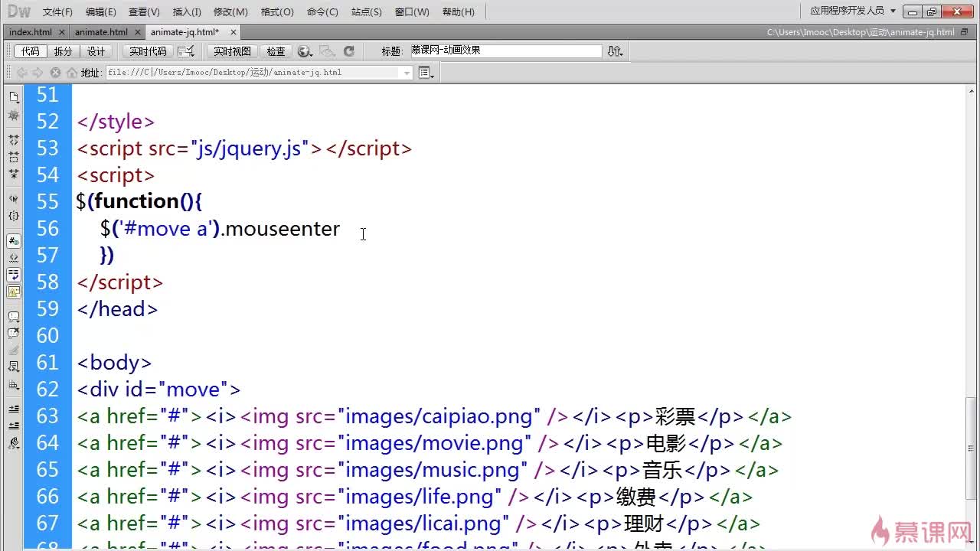Viewport: 980px width, 551px height.
Task: Click the balance braces icon
Action: pyautogui.click(x=14, y=216)
